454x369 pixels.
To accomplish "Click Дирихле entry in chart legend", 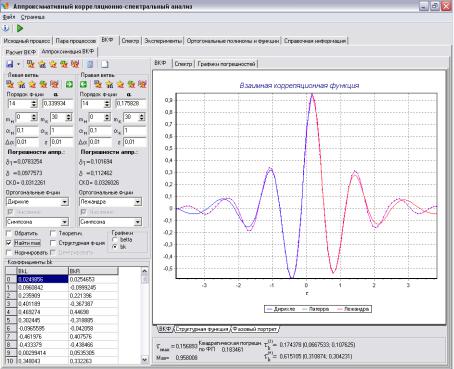I will point(281,309).
